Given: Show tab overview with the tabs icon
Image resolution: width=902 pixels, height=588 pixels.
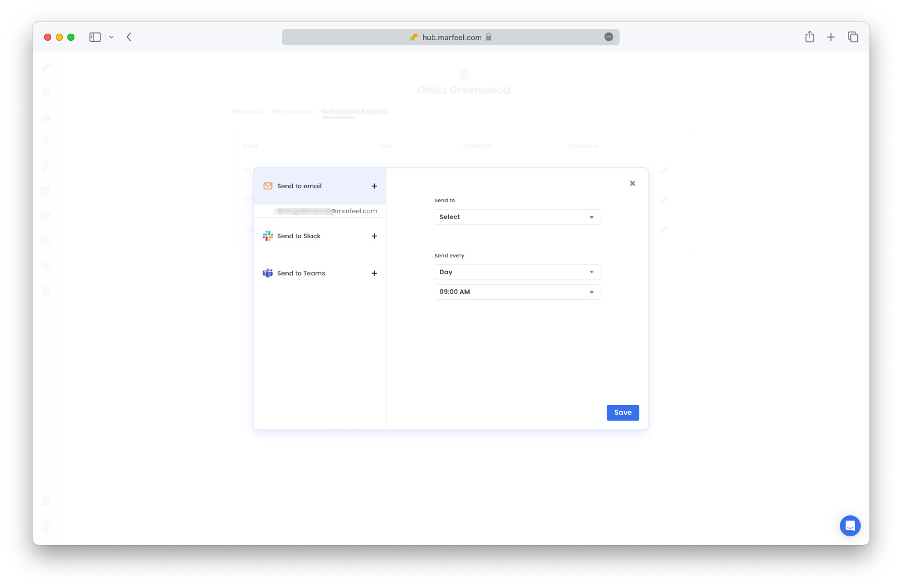Looking at the screenshot, I should tap(853, 37).
